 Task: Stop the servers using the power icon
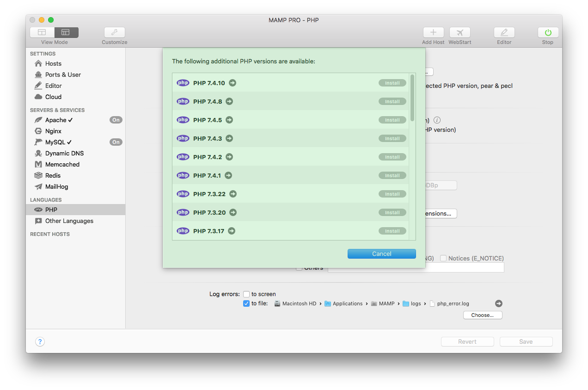(x=547, y=32)
